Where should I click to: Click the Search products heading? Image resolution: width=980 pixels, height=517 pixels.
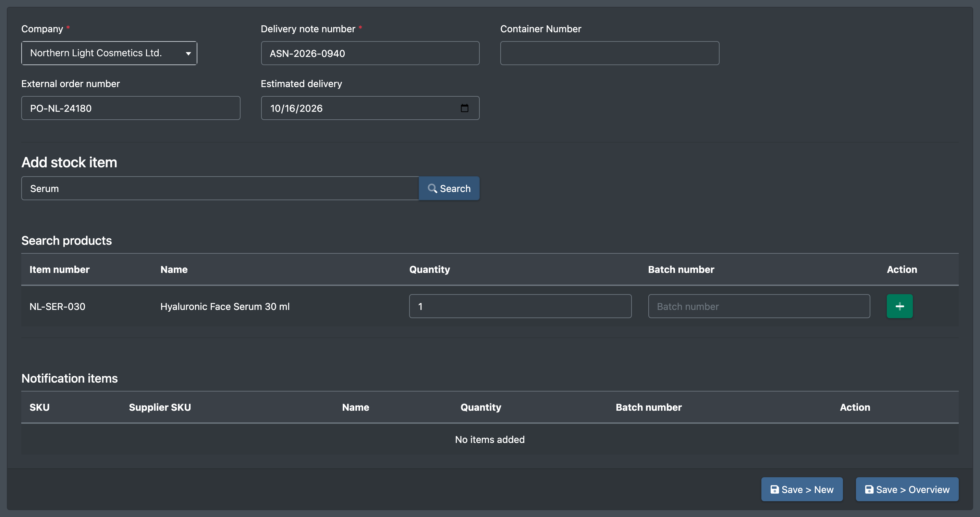point(66,241)
